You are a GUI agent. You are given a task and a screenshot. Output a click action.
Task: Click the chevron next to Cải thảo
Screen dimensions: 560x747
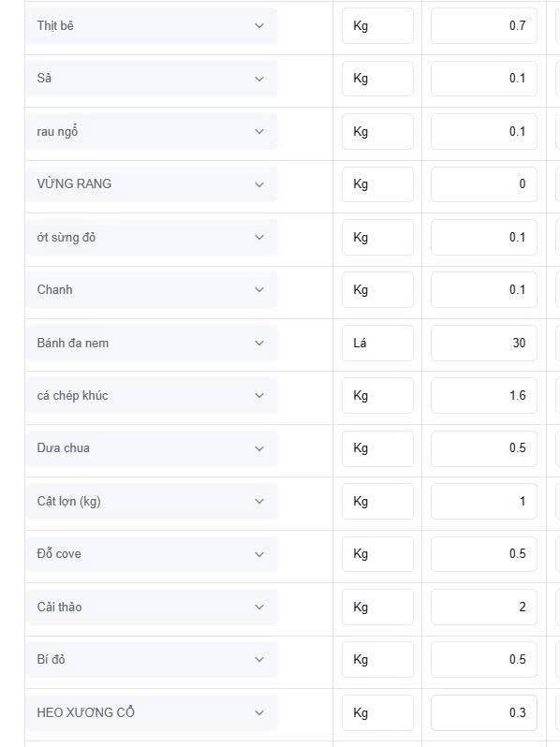coord(259,607)
